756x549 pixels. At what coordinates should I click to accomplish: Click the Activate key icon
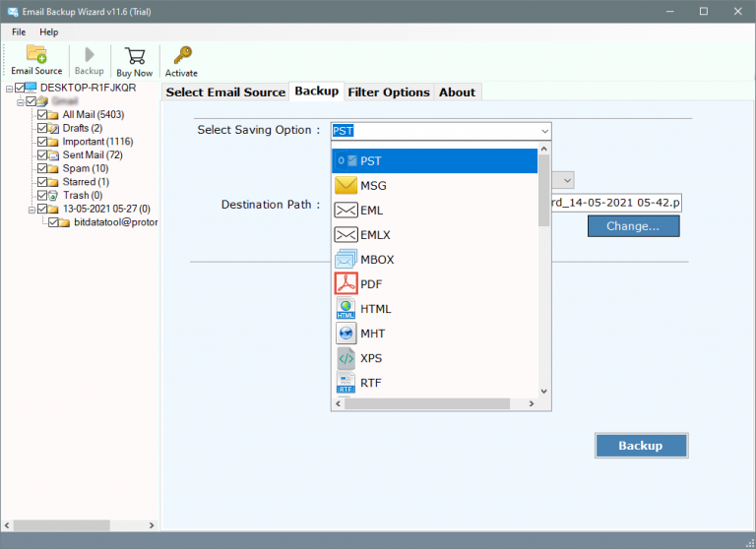tap(181, 55)
